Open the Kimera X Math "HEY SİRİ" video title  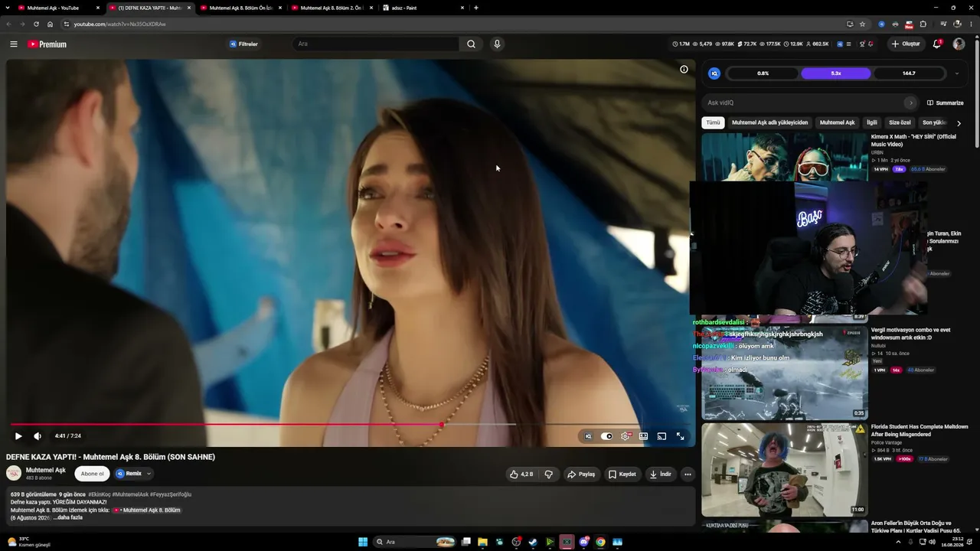tap(913, 140)
